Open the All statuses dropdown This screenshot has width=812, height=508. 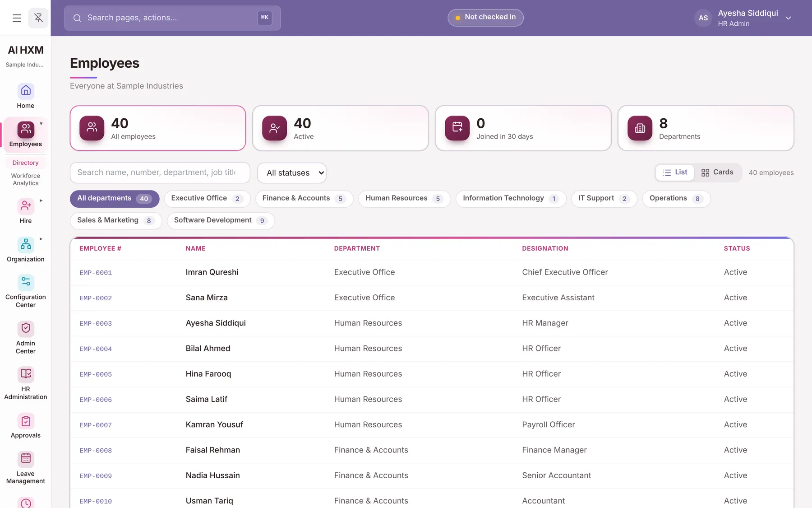(292, 173)
